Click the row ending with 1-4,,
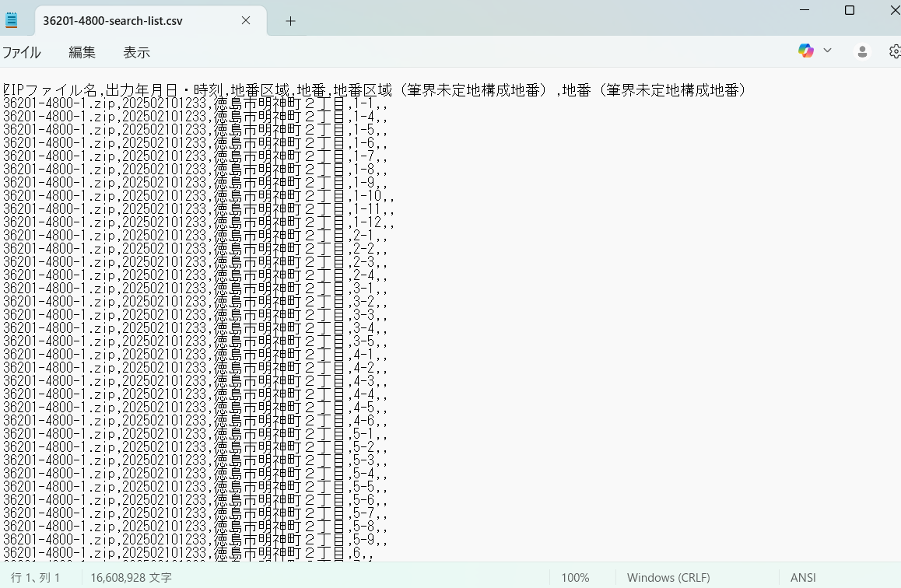Image resolution: width=901 pixels, height=588 pixels. 195,117
